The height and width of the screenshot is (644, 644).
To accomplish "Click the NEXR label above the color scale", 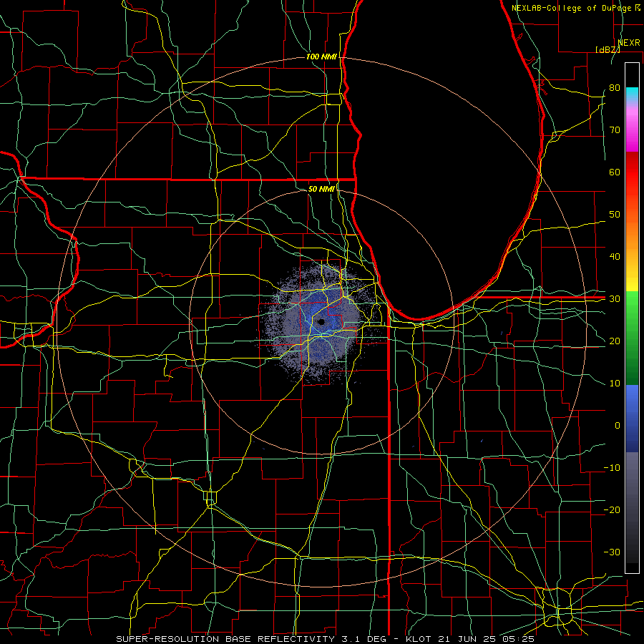I will click(x=629, y=43).
